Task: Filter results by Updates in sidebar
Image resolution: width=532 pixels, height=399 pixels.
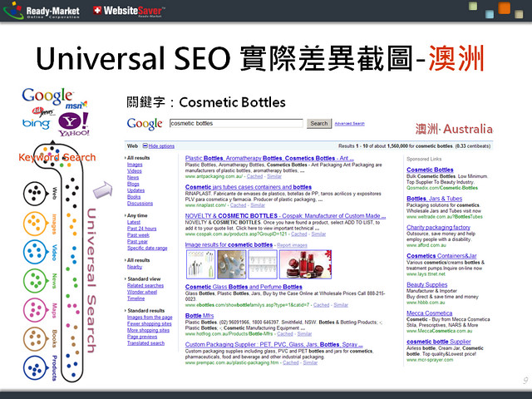Action: click(x=135, y=190)
